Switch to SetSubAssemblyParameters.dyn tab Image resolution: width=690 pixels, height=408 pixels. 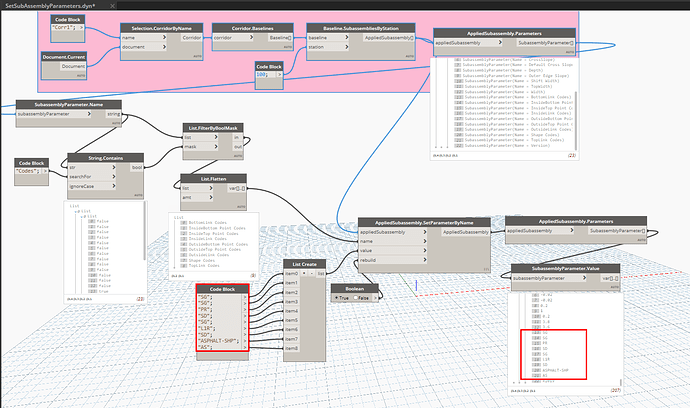click(x=50, y=6)
